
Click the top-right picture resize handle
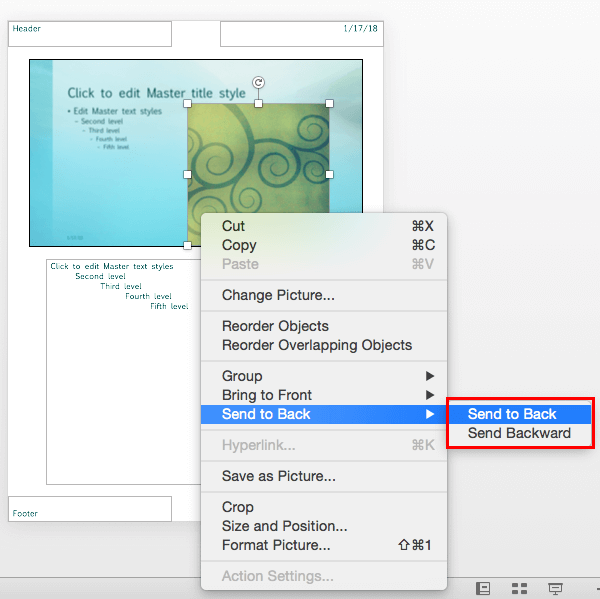point(329,103)
